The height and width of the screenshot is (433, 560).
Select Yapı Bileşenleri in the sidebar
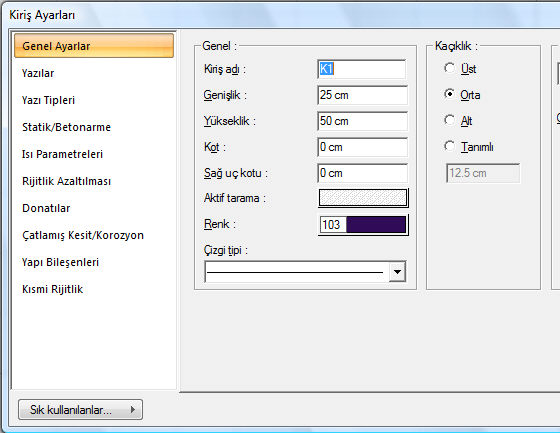60,262
